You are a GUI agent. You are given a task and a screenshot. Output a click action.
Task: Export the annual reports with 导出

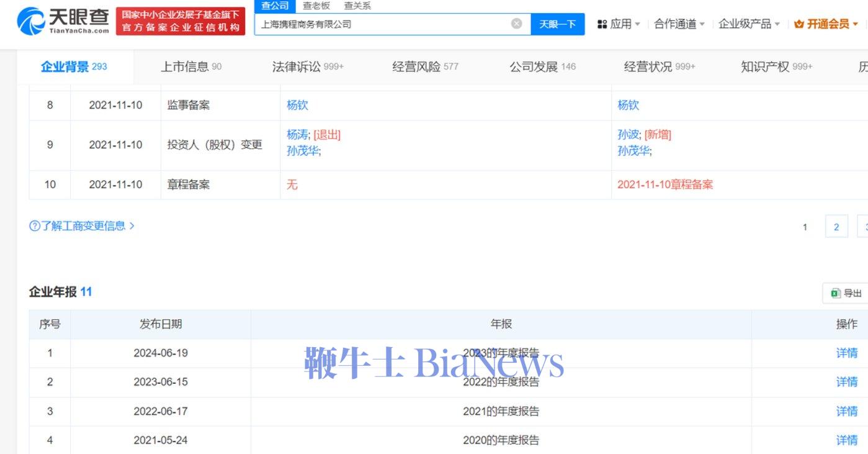845,293
